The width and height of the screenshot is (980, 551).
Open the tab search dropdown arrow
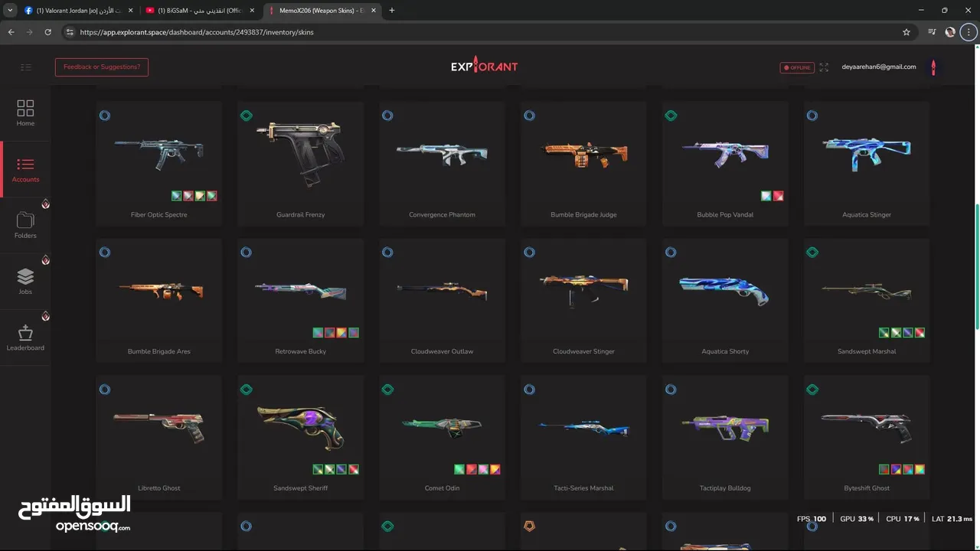click(10, 11)
